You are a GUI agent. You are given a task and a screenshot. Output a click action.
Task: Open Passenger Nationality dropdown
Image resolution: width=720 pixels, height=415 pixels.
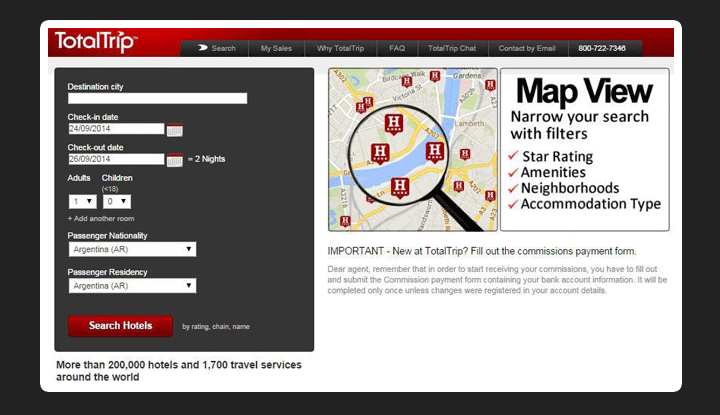click(x=132, y=249)
